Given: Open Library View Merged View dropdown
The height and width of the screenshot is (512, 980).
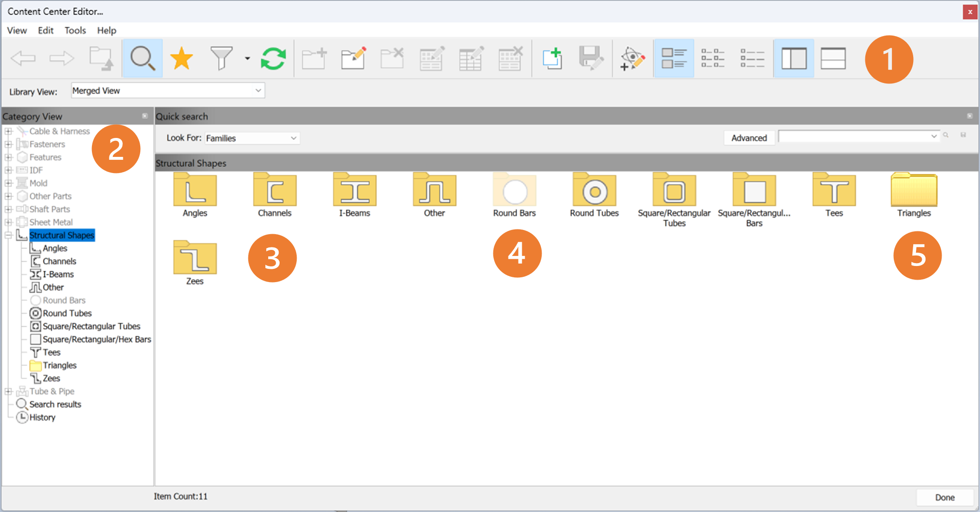Looking at the screenshot, I should [x=168, y=91].
